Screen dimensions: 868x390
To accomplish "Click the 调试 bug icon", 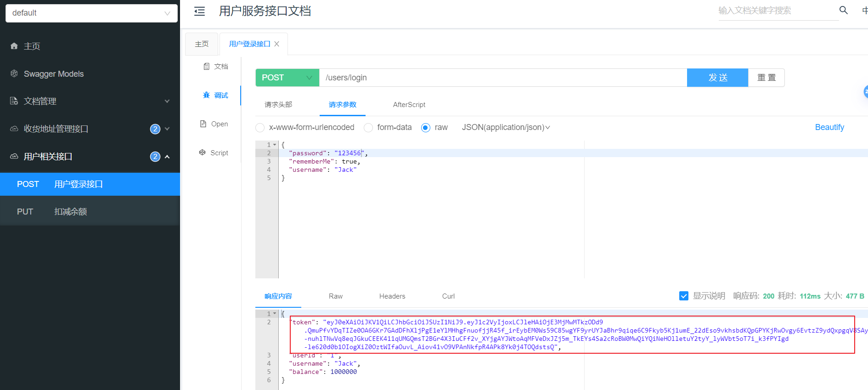I will [207, 95].
